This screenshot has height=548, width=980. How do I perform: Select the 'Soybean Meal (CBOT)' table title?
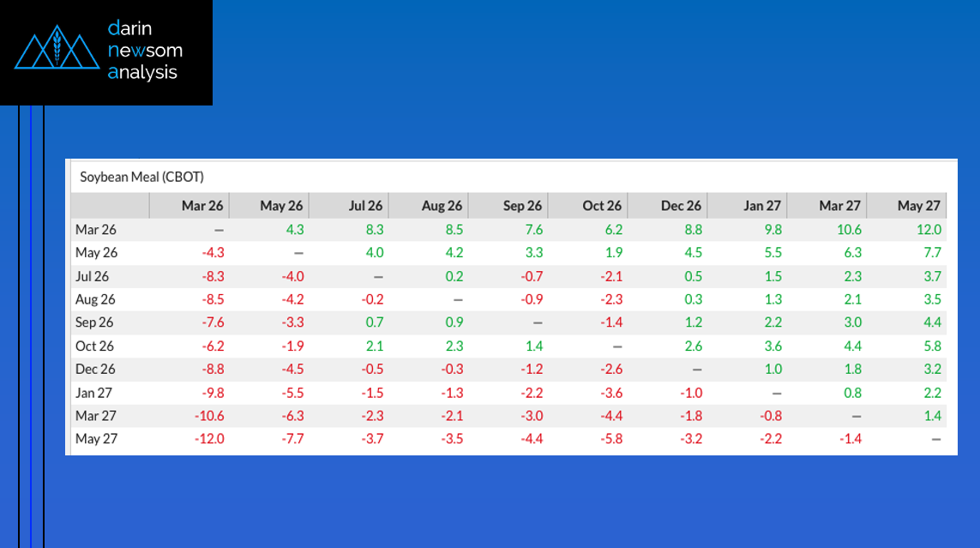pos(141,178)
